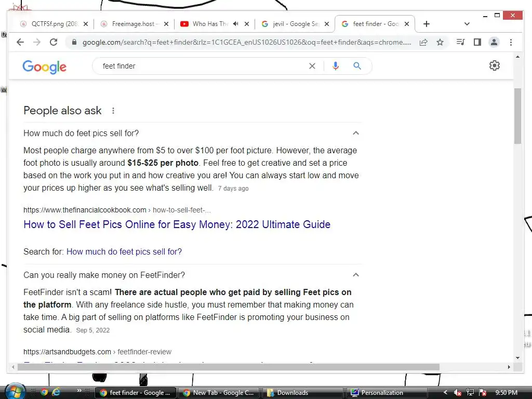
Task: Open the Chrome profile avatar
Action: [x=494, y=43]
